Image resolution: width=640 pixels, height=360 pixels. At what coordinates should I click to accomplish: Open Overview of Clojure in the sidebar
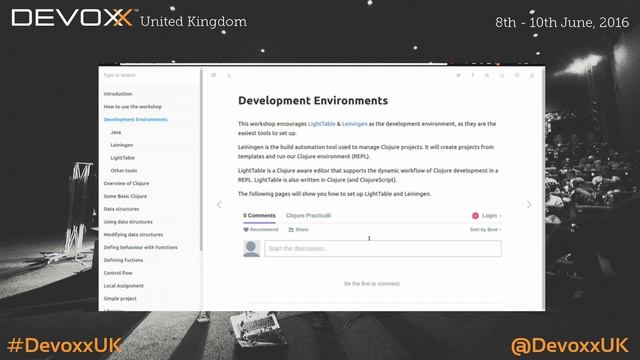126,183
